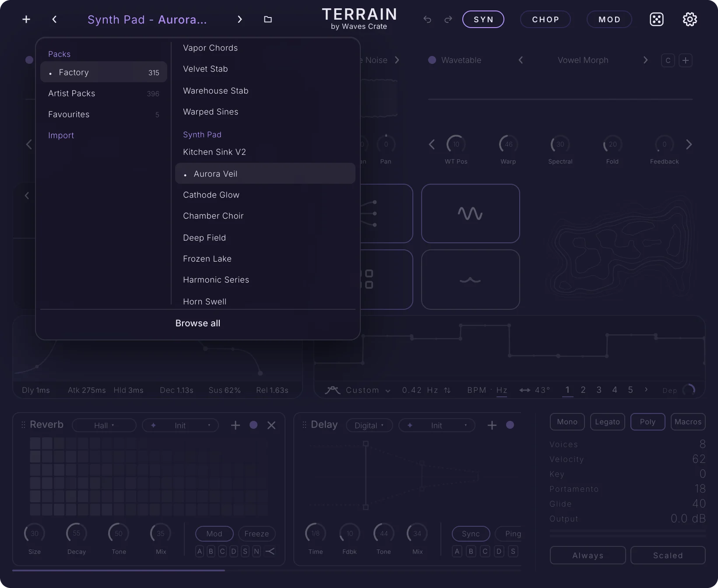The width and height of the screenshot is (718, 588).
Task: Adjust the WT Pos knob
Action: tap(456, 144)
